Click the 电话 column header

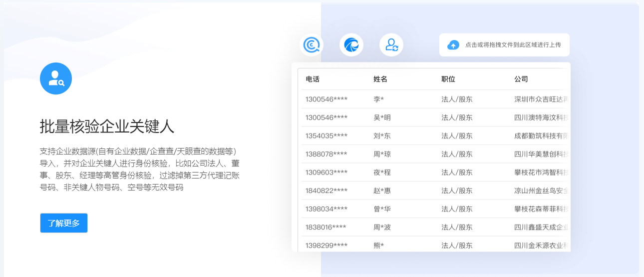pos(313,79)
